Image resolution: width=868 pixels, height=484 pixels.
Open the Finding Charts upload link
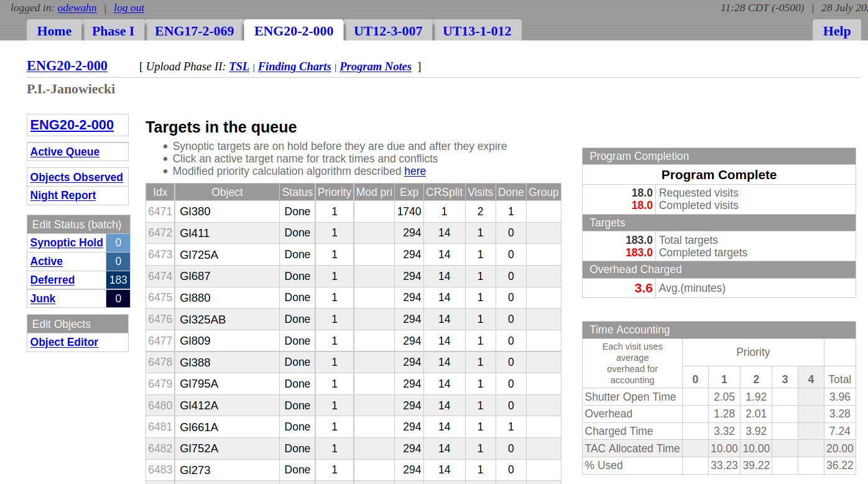(294, 67)
